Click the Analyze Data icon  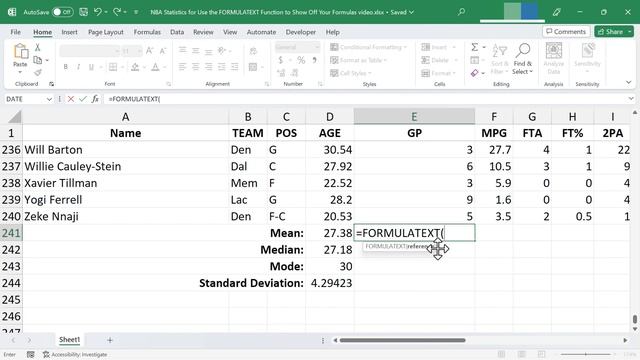pos(553,51)
